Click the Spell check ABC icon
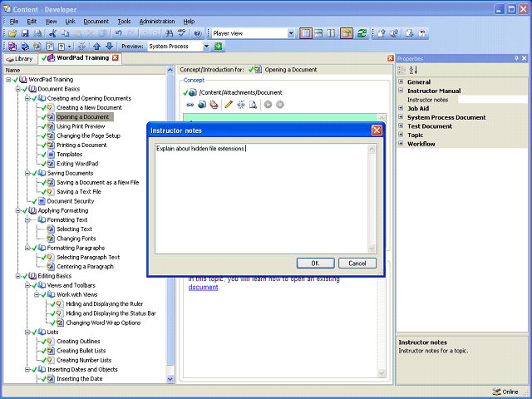Image resolution: width=532 pixels, height=399 pixels. click(181, 33)
